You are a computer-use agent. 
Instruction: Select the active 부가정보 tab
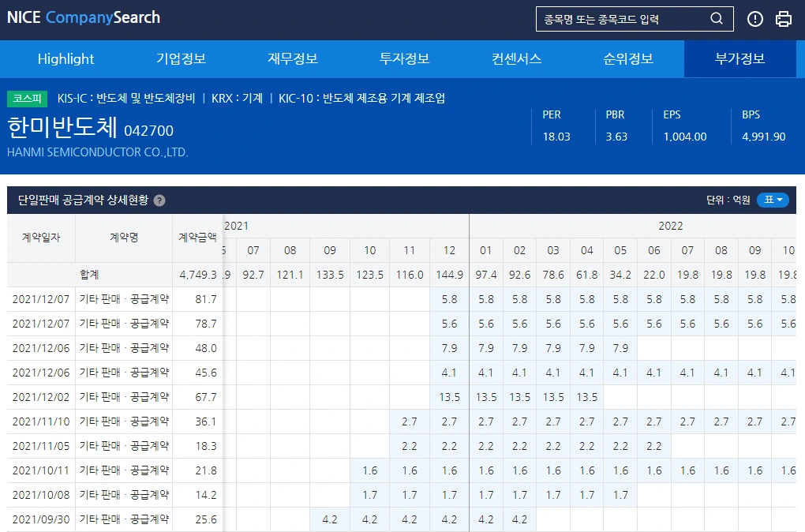[739, 58]
